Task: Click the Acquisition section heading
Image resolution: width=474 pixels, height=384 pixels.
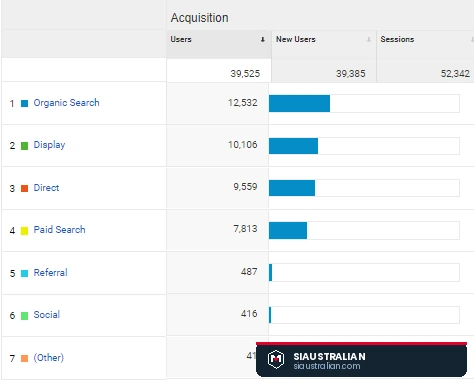Action: pos(200,18)
